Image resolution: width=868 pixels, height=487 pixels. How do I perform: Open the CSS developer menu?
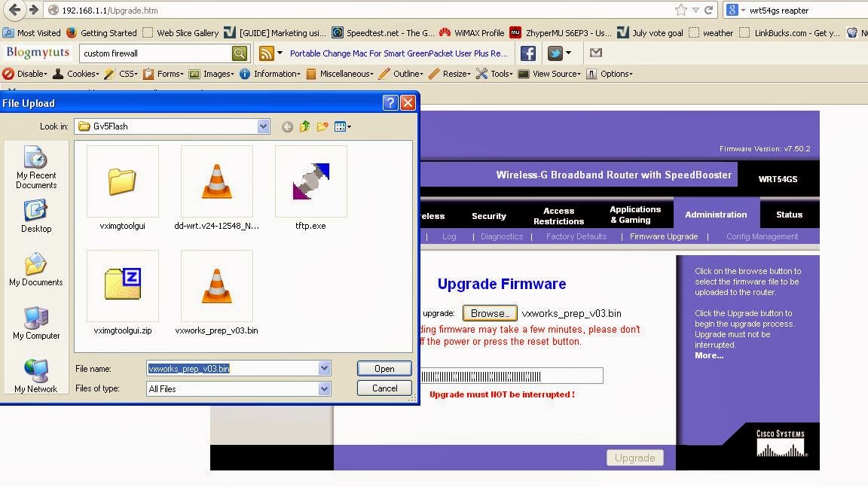pos(121,74)
